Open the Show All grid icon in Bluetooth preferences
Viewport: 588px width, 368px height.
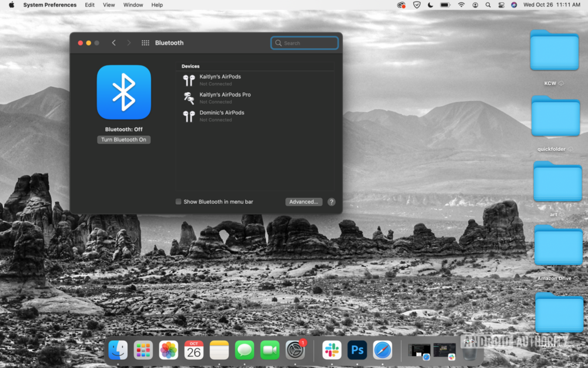pos(145,42)
